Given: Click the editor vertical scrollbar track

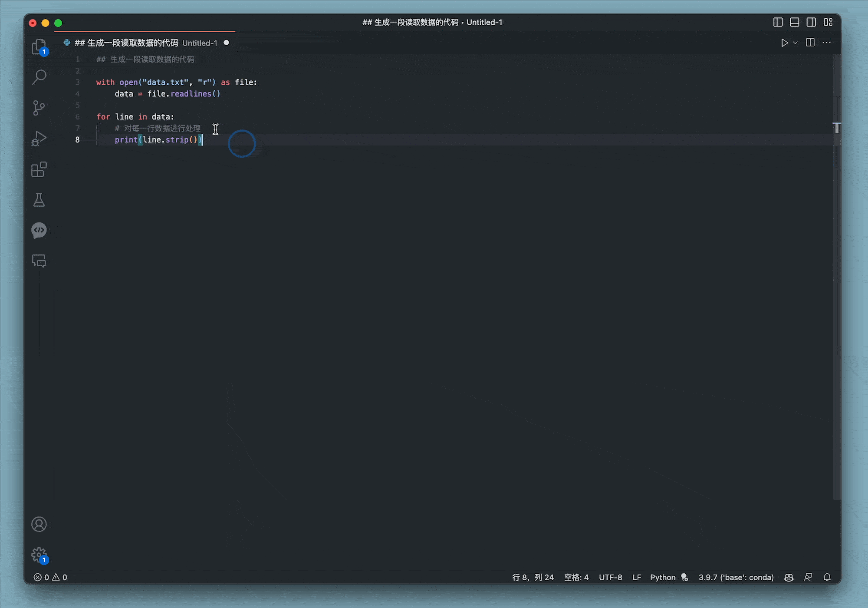Looking at the screenshot, I should click(837, 304).
